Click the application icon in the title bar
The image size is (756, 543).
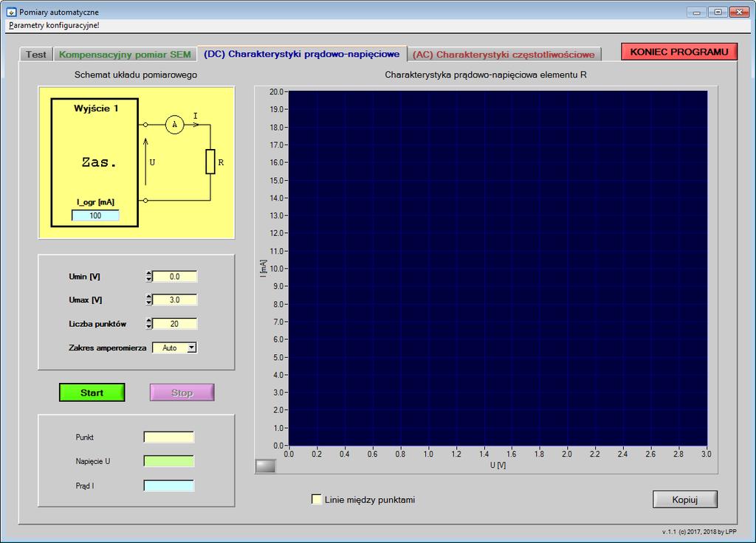(11, 12)
